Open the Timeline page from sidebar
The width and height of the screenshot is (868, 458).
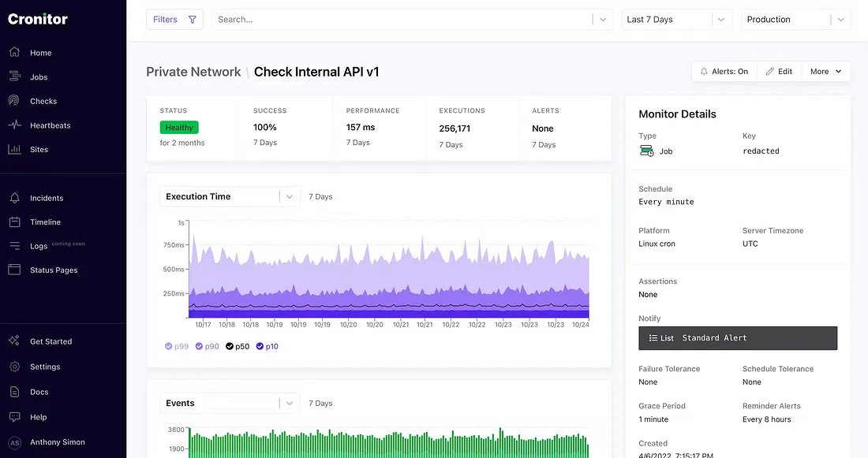pos(45,222)
